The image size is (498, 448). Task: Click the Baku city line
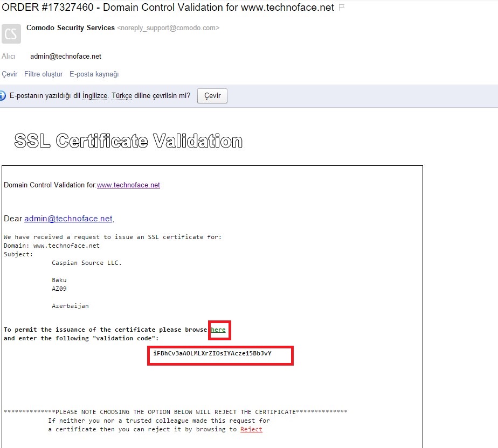tap(59, 280)
